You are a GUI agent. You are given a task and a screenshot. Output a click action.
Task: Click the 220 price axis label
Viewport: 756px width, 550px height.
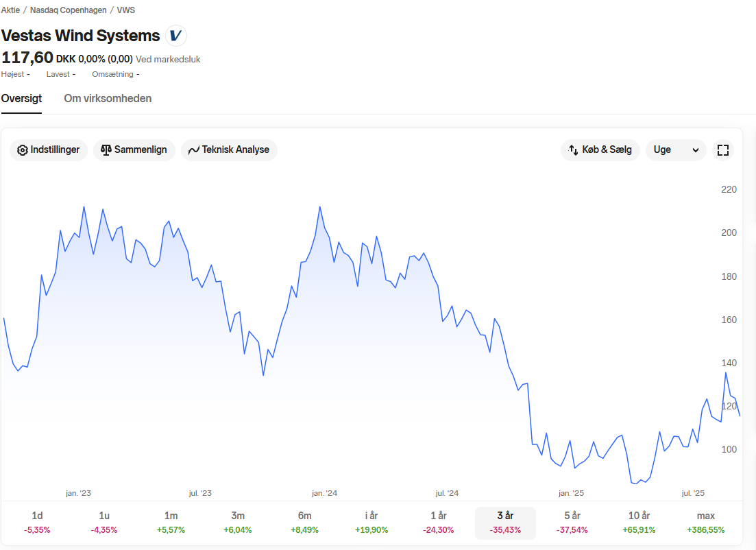[729, 189]
